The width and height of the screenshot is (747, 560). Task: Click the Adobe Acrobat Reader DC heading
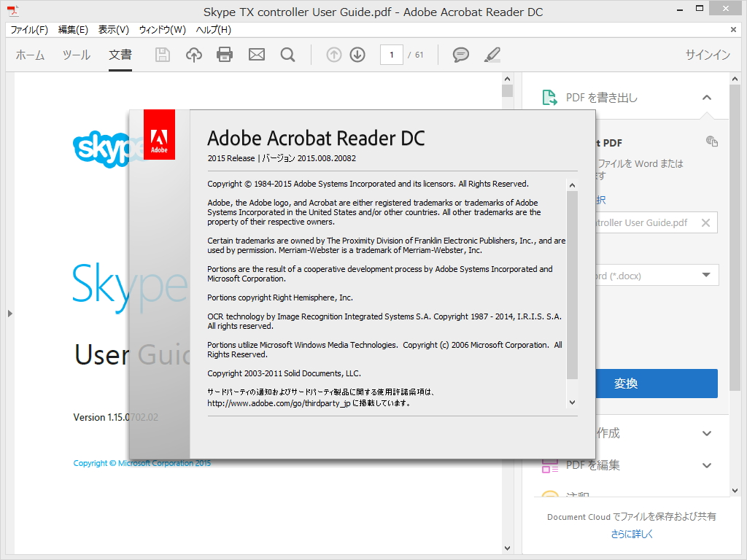pyautogui.click(x=316, y=139)
